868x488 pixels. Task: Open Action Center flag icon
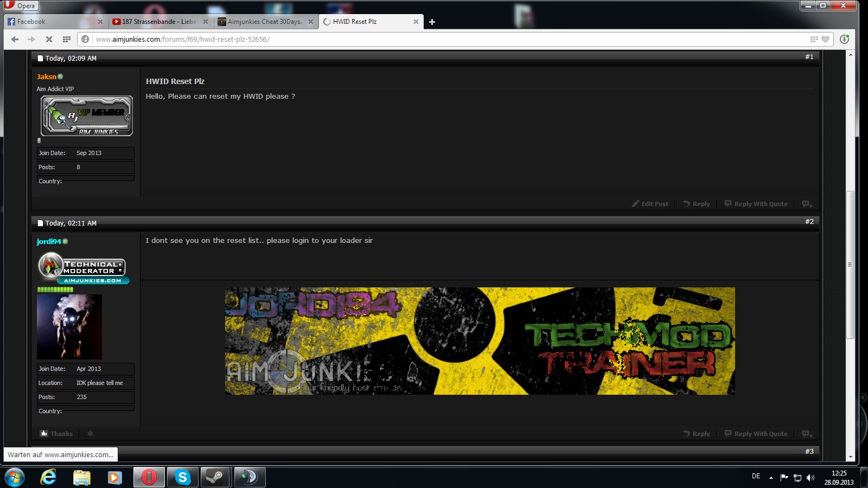tap(784, 477)
